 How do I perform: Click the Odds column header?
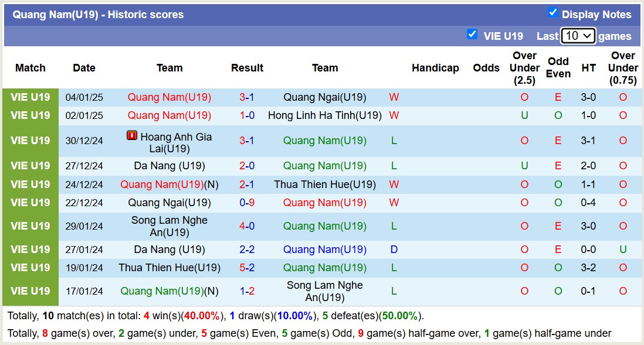[486, 68]
